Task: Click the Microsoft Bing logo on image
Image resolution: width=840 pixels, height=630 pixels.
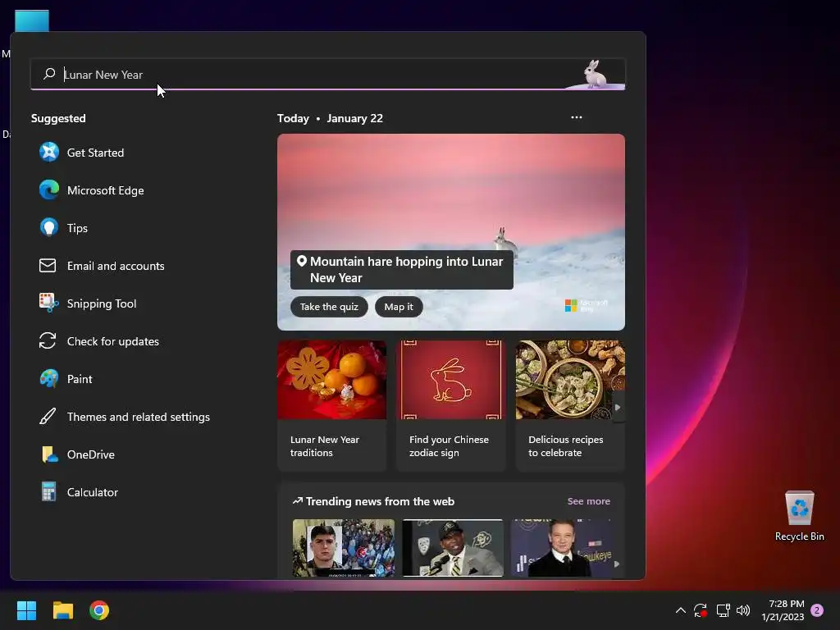Action: pos(587,305)
